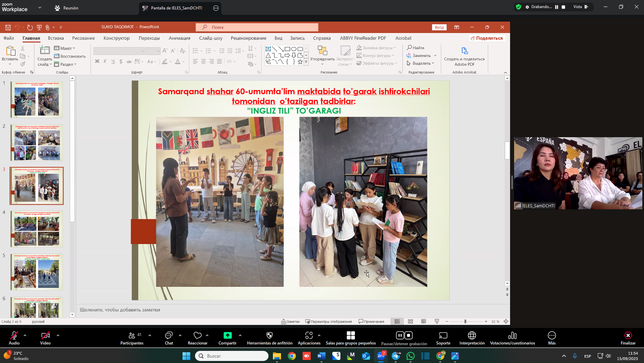Unmute Zoom Audio microphone
Viewport: 644px width, 363px height.
(x=14, y=338)
